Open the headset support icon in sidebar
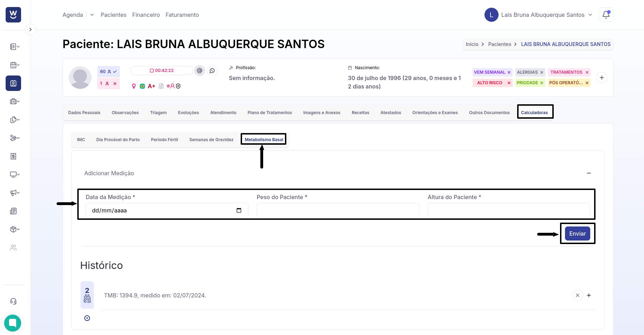The height and width of the screenshot is (335, 644). [x=13, y=301]
